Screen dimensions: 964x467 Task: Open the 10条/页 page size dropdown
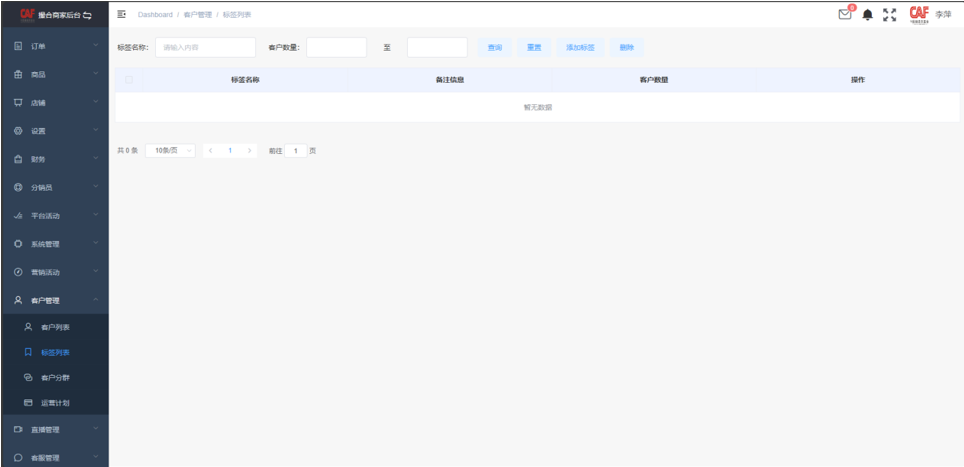pos(170,151)
